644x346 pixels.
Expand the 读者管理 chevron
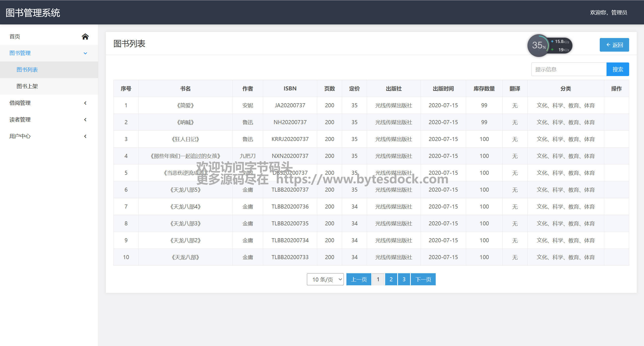click(x=85, y=120)
